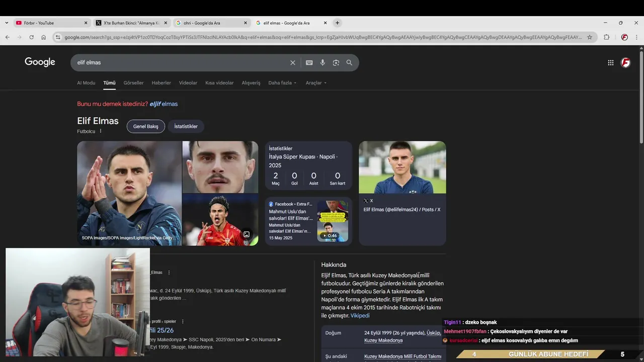644x362 pixels.
Task: Go back with browser back arrow
Action: click(x=7, y=37)
